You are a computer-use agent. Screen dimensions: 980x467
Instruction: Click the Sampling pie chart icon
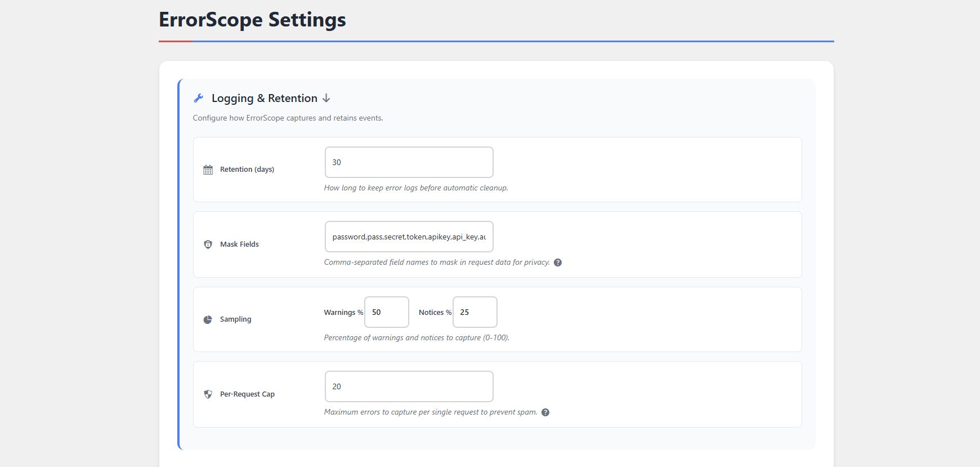[x=208, y=319]
